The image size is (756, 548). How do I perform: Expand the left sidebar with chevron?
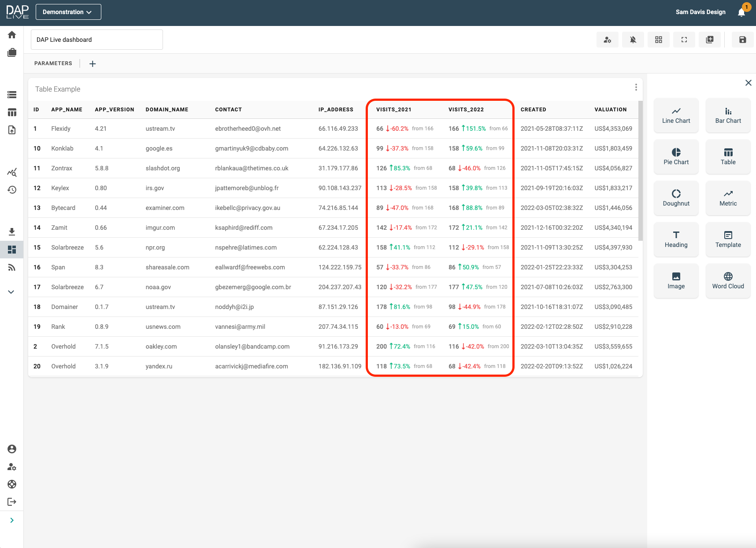coord(12,520)
